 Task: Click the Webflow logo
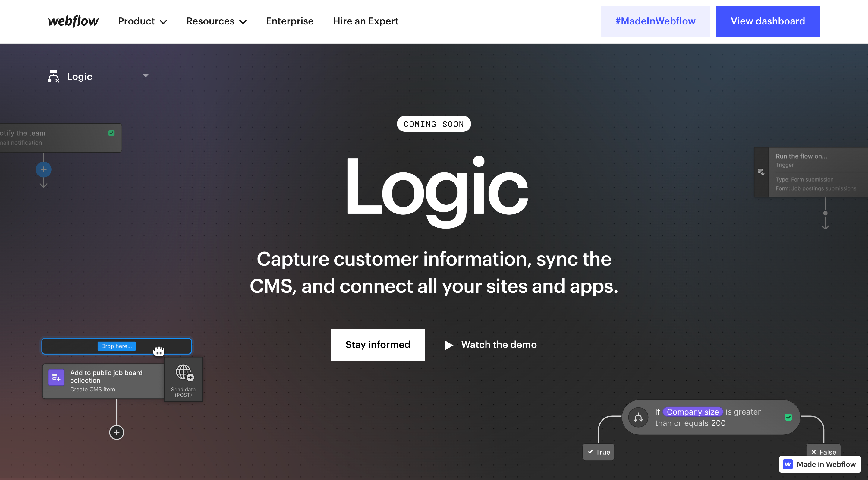pyautogui.click(x=73, y=21)
